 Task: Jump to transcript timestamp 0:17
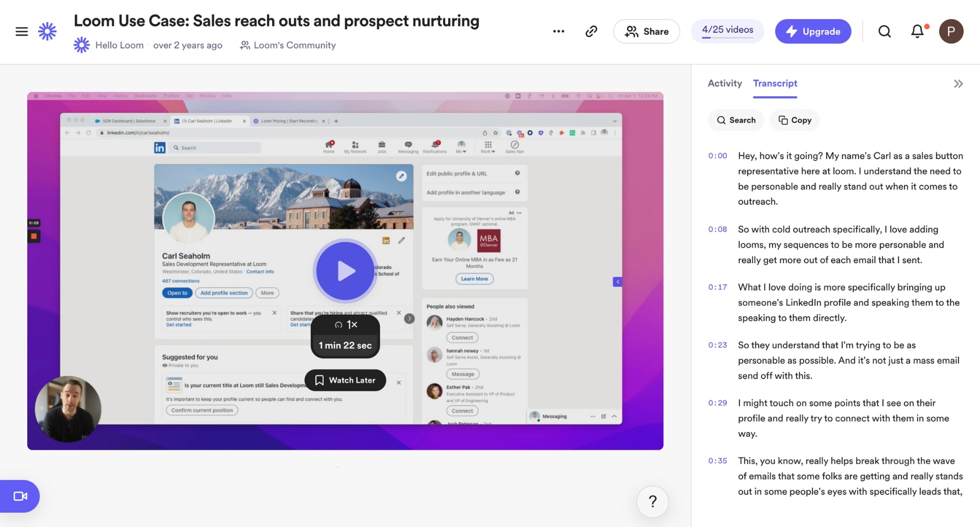point(717,287)
